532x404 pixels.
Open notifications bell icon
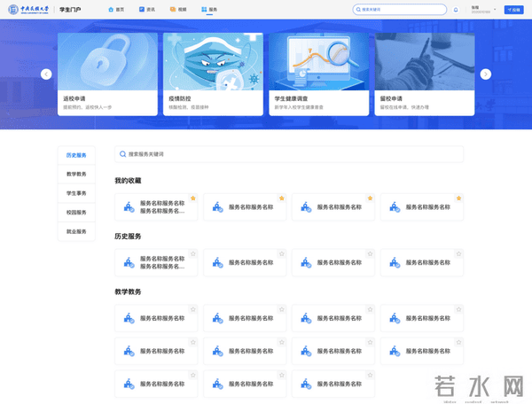(456, 10)
